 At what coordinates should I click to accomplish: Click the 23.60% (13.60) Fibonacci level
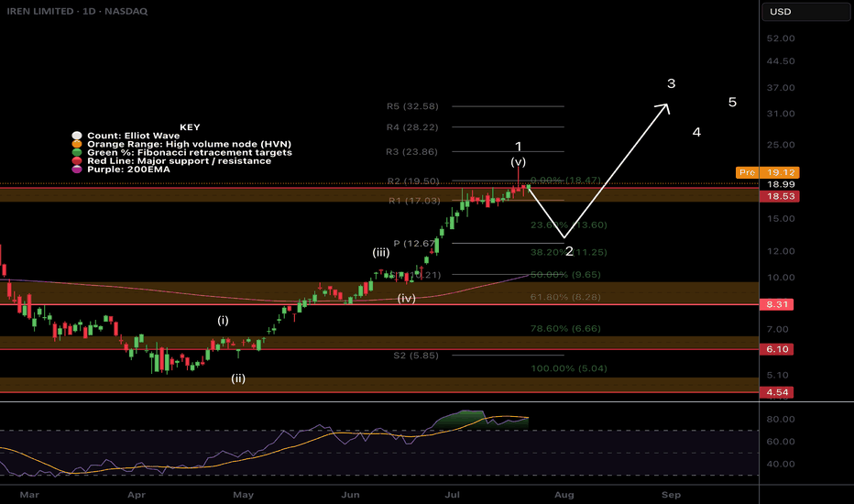(x=569, y=225)
